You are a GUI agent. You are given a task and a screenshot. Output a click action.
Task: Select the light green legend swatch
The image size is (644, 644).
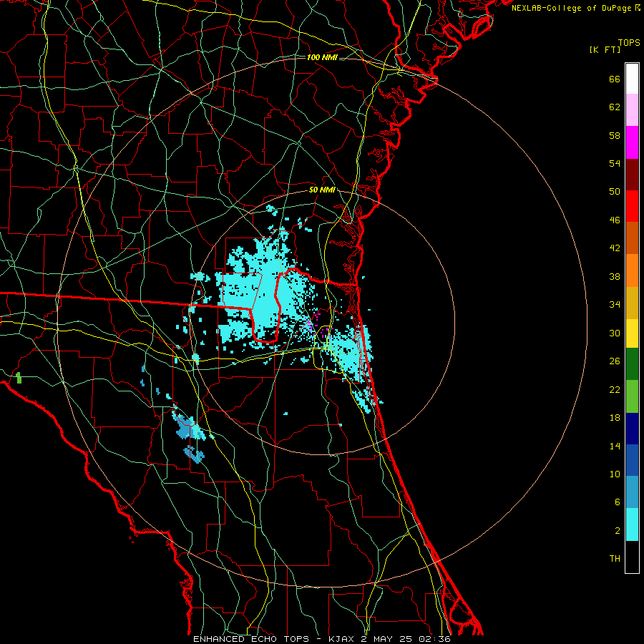(632, 396)
